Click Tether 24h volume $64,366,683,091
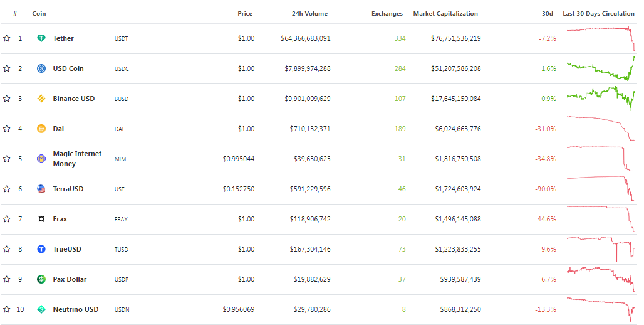 [x=306, y=38]
